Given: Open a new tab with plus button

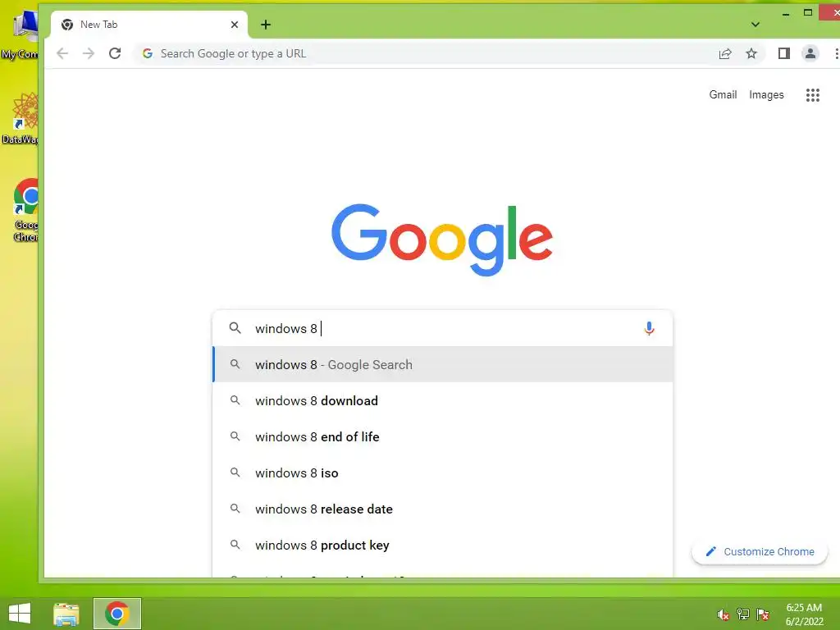Looking at the screenshot, I should coord(266,25).
